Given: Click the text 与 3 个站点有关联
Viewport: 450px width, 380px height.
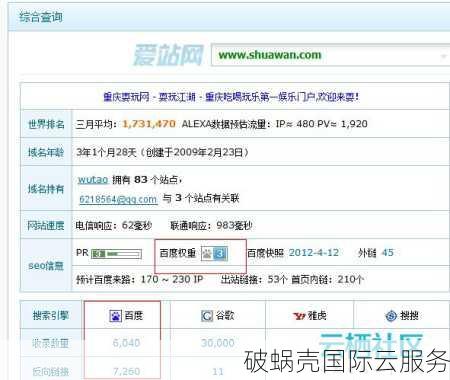Looking at the screenshot, I should [201, 198].
